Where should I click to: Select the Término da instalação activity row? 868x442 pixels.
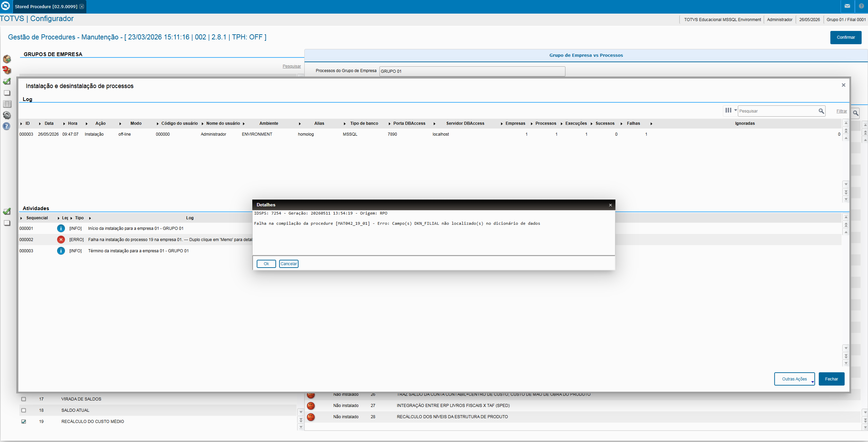(135, 251)
